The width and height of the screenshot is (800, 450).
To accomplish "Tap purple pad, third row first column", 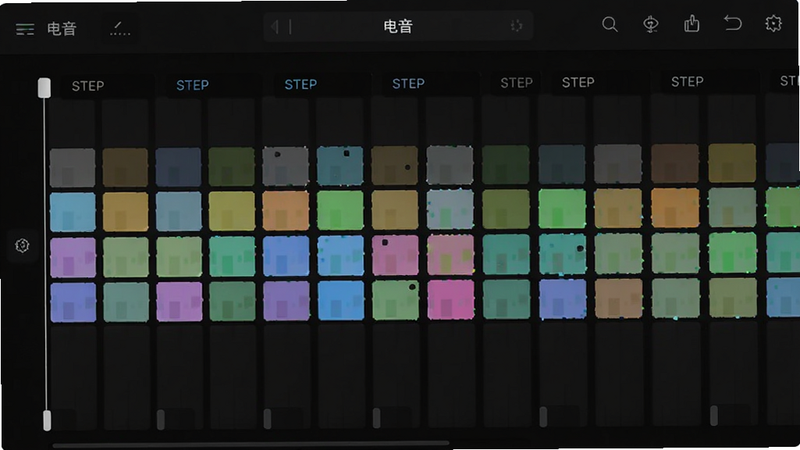I will click(x=73, y=258).
